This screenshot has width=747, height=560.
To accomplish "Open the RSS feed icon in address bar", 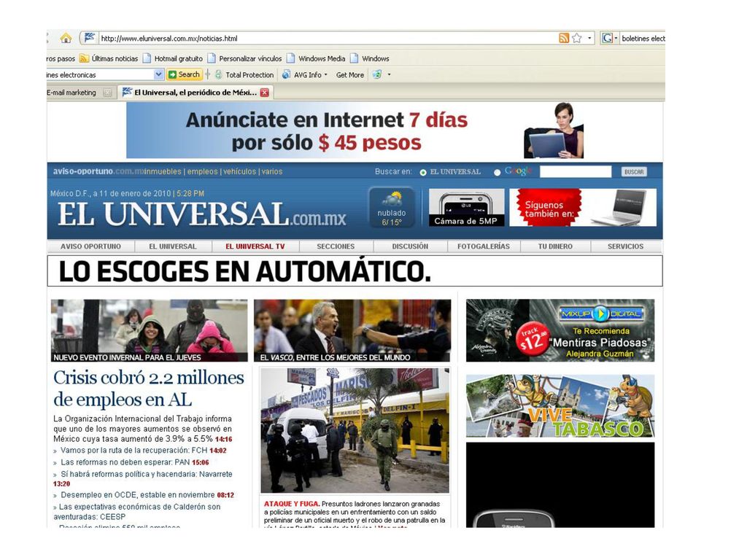I will click(x=564, y=38).
